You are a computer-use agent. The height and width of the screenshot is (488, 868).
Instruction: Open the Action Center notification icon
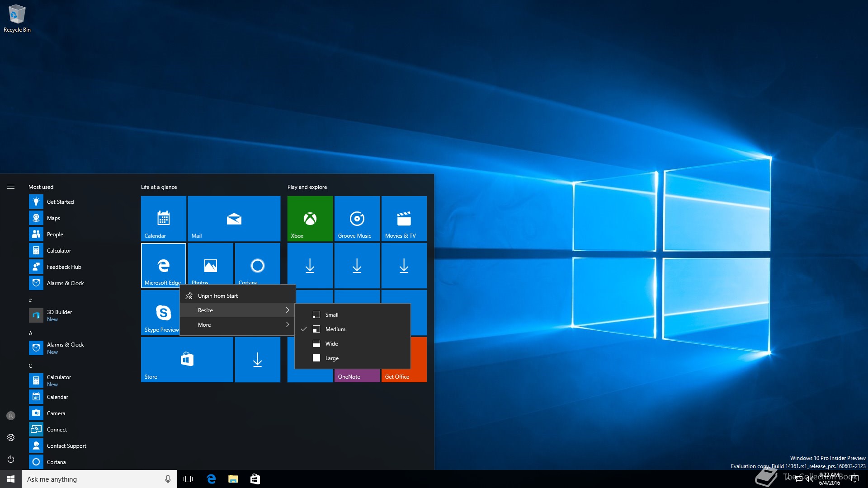854,479
